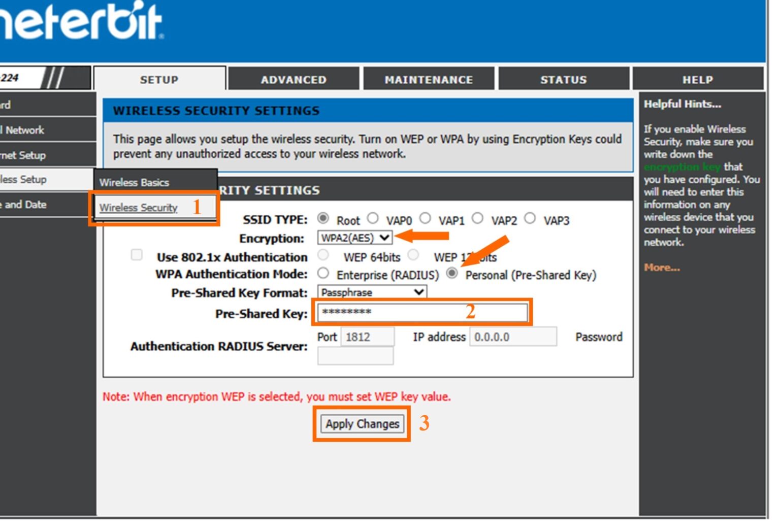This screenshot has height=532, width=780.
Task: Open Wireless Basics submenu item
Action: (134, 182)
